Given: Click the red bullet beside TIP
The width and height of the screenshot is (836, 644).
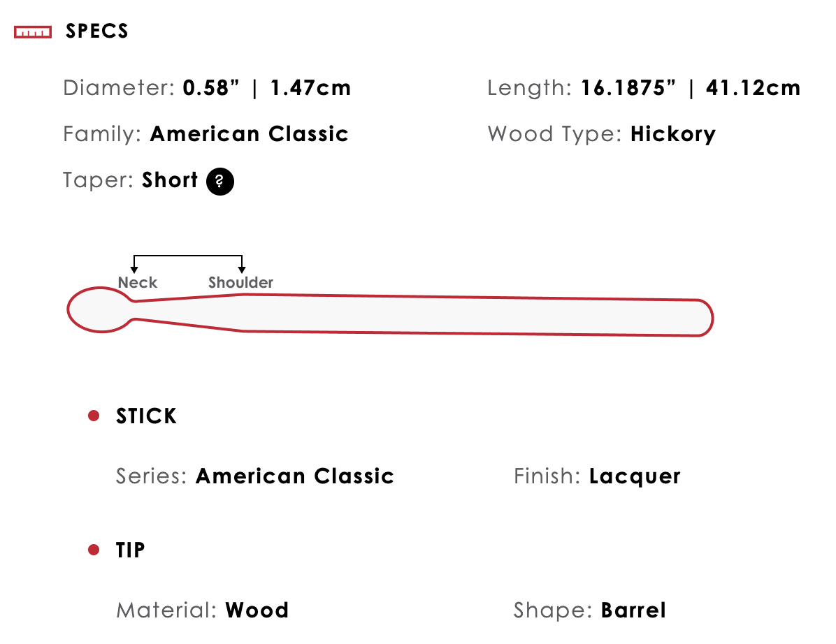Looking at the screenshot, I should click(x=94, y=550).
